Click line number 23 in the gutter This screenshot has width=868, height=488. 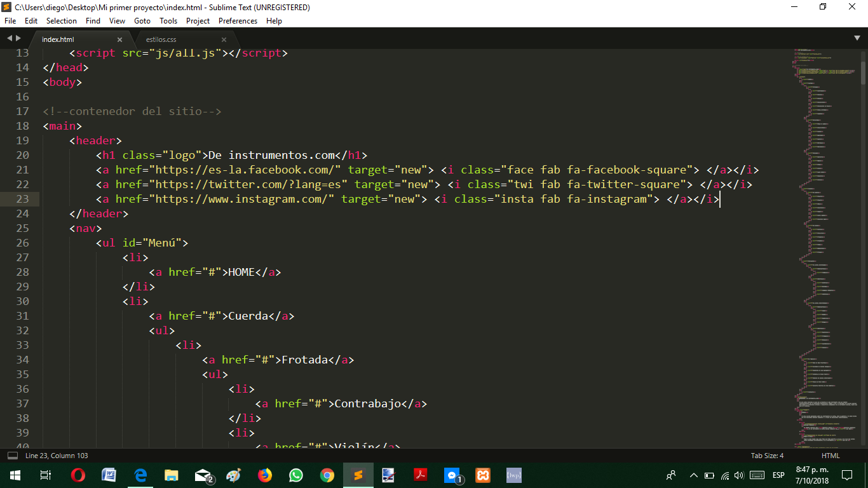pos(22,199)
